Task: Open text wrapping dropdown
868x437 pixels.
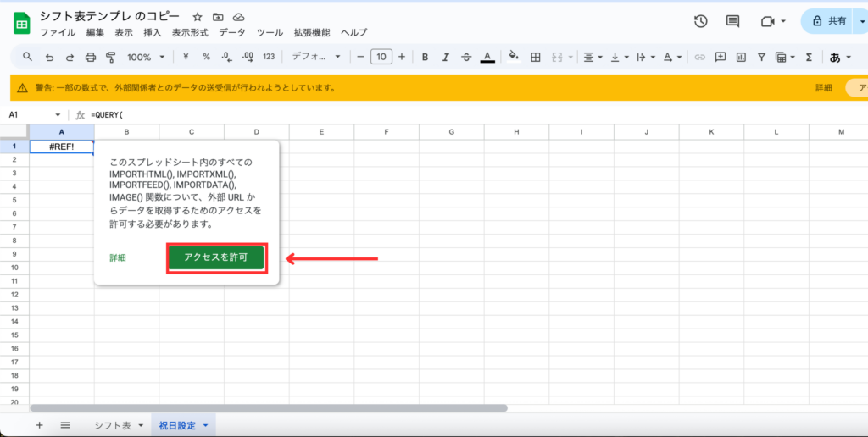Action: point(646,57)
